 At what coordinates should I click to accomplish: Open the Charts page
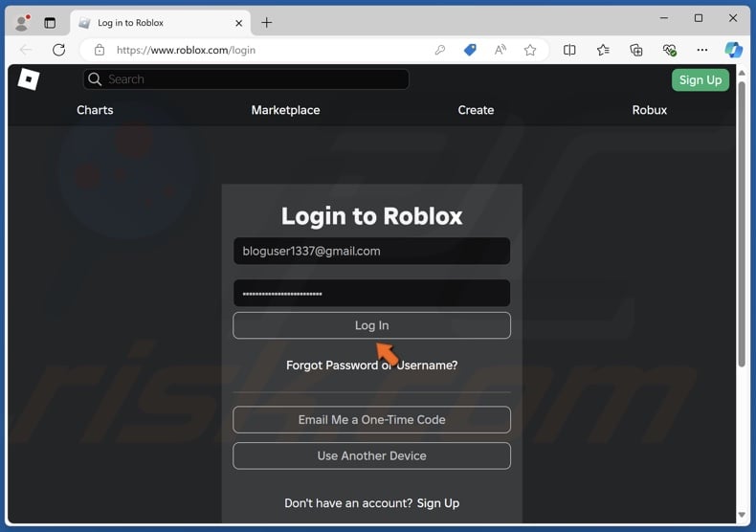[x=95, y=110]
